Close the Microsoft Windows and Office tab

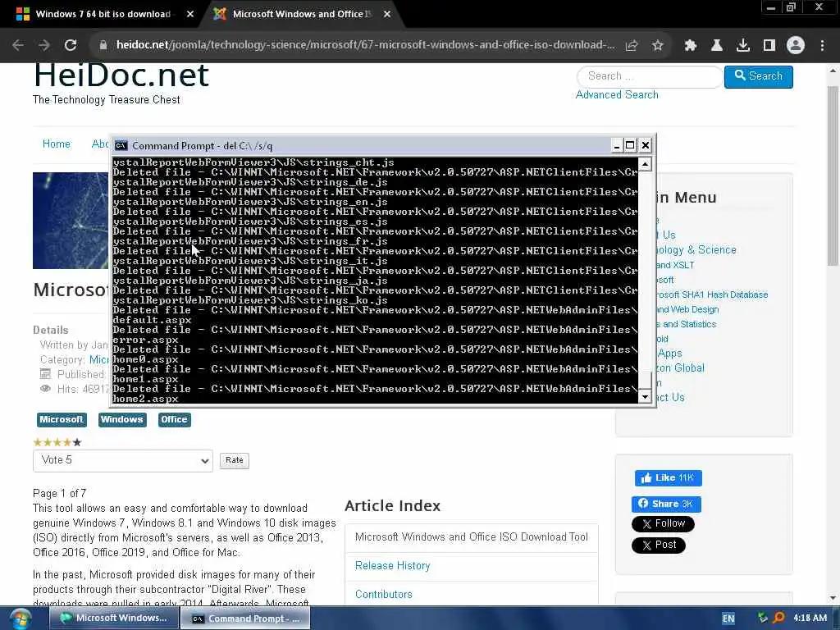(x=387, y=15)
